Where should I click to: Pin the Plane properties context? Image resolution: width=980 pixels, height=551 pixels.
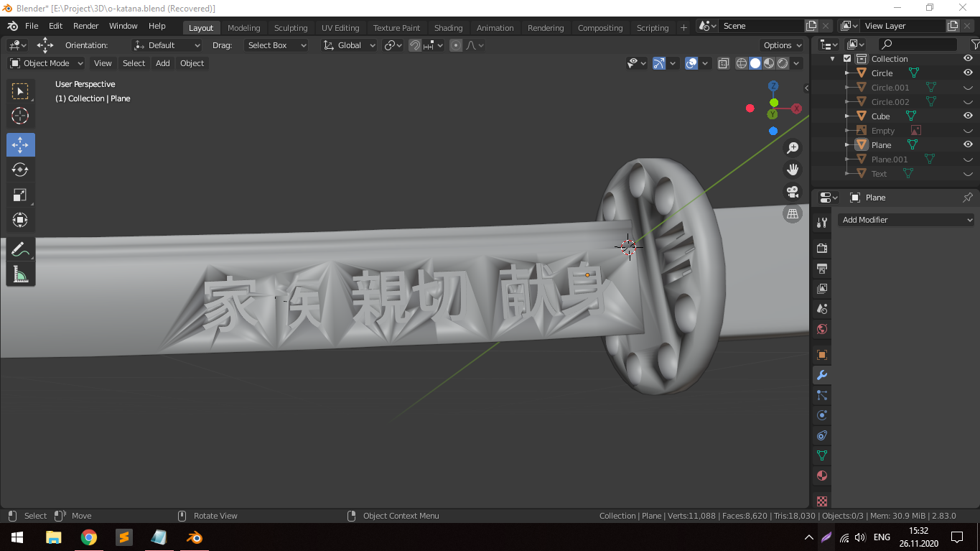(x=967, y=198)
